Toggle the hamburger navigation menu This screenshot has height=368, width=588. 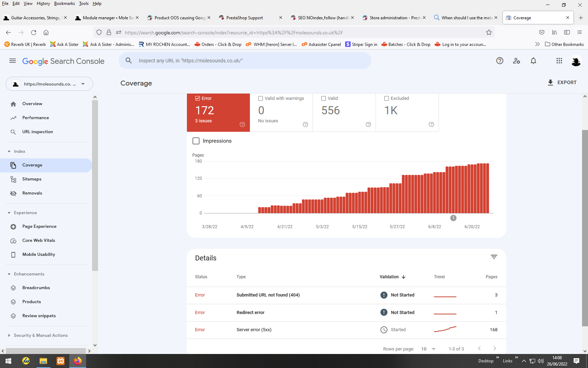[13, 61]
